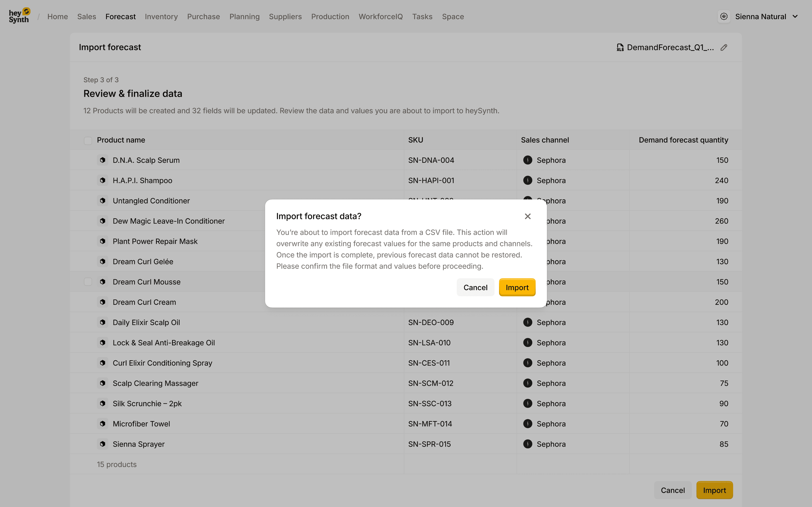Confirm with the dialog's yellow Import button

(x=517, y=287)
